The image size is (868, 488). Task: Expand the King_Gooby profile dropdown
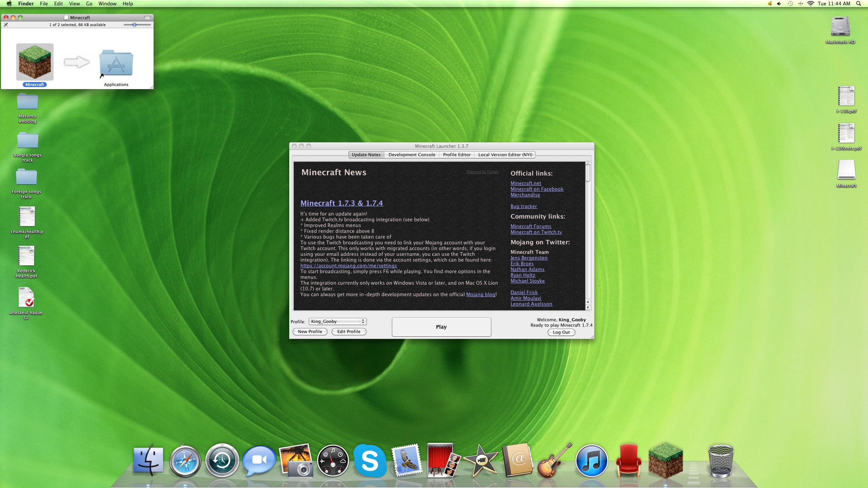[x=337, y=321]
